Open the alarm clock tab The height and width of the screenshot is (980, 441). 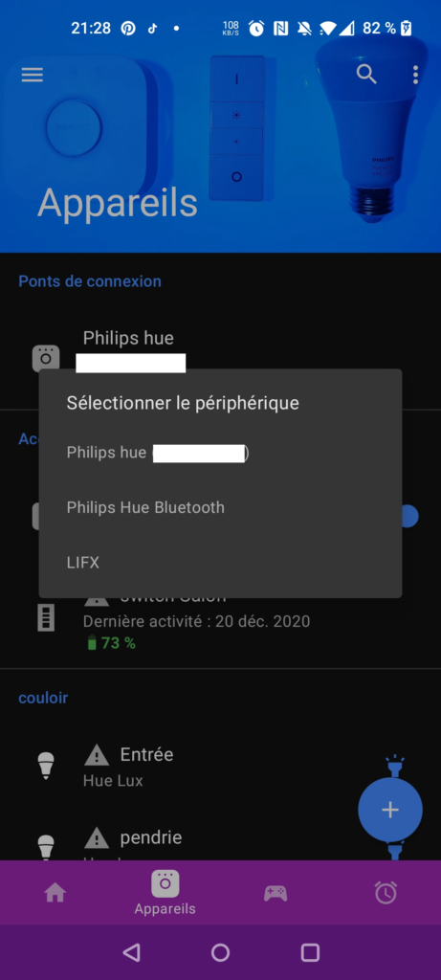click(x=386, y=892)
